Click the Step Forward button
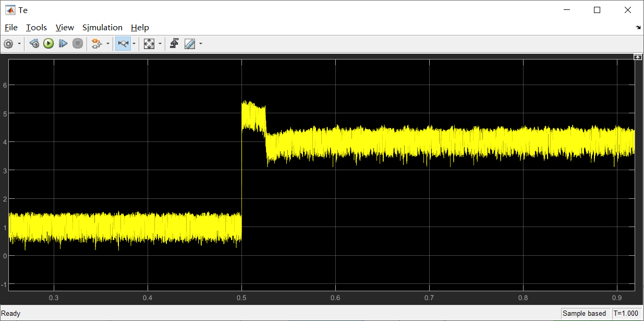The image size is (644, 321). pyautogui.click(x=63, y=44)
